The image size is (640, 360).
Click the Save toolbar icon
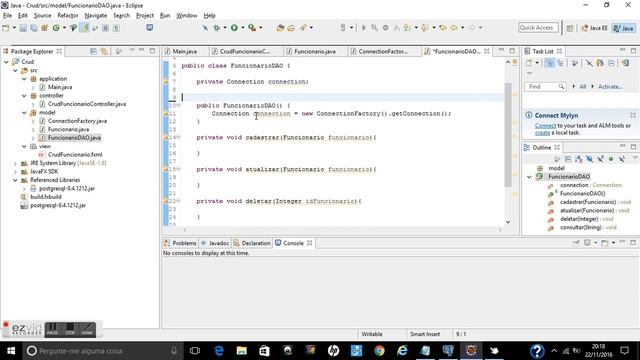coord(23,28)
